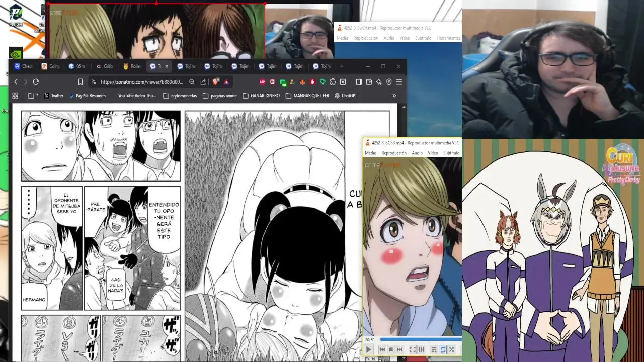
Task: Go back in the browser
Action: 16,82
